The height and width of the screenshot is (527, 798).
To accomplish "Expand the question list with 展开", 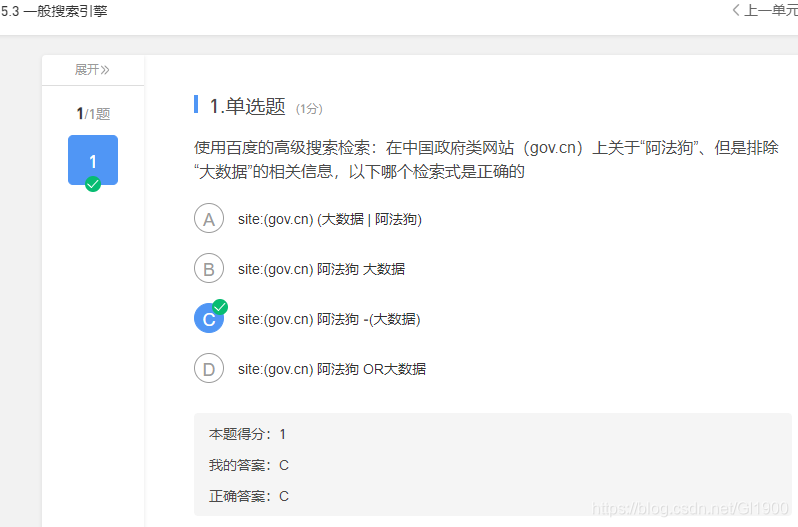I will [92, 70].
